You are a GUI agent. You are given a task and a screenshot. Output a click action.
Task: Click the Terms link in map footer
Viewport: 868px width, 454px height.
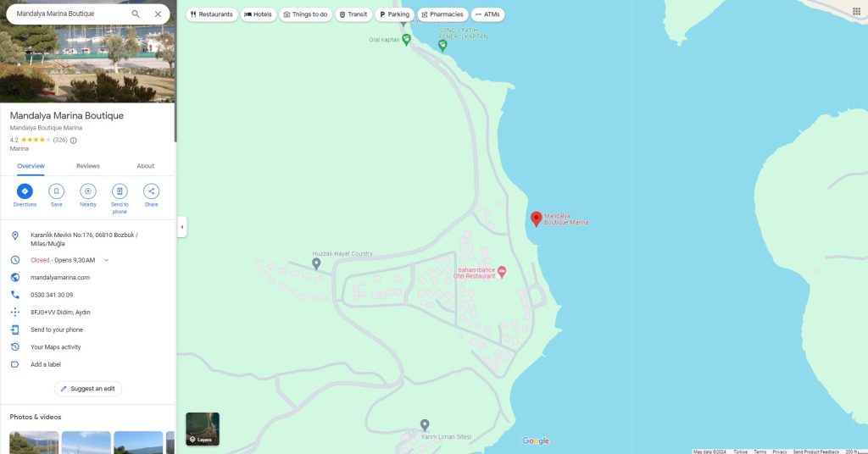pyautogui.click(x=760, y=451)
